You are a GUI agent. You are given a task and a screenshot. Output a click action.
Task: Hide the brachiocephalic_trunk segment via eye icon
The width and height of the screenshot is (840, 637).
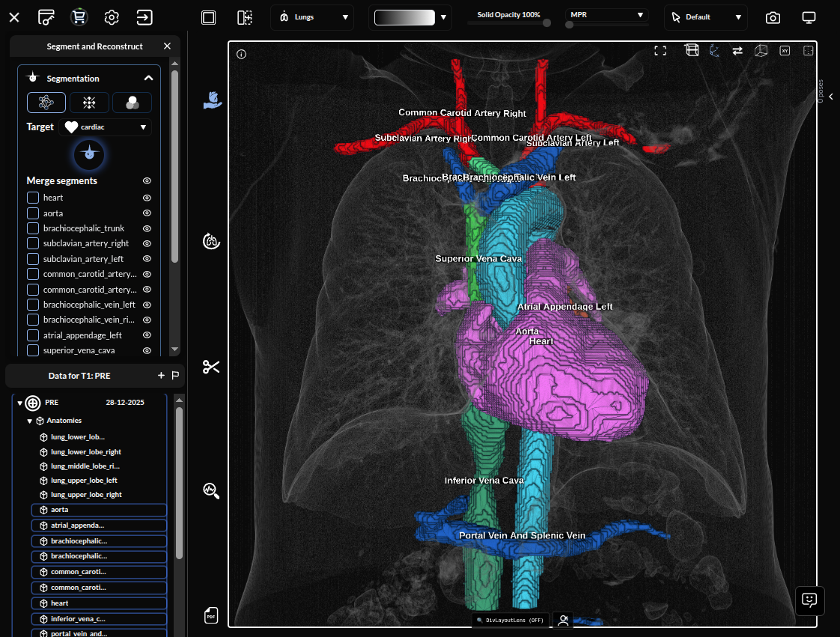[147, 228]
